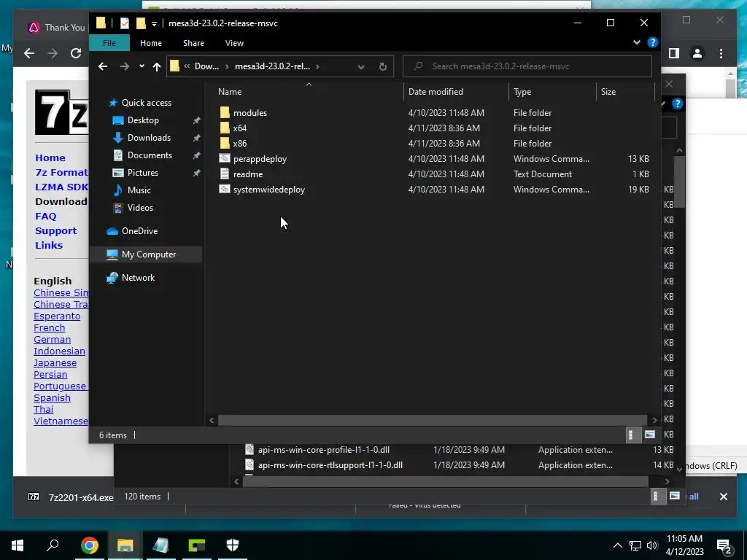Click Properties icon in quick access toolbar
This screenshot has height=560, width=747.
pyautogui.click(x=124, y=23)
